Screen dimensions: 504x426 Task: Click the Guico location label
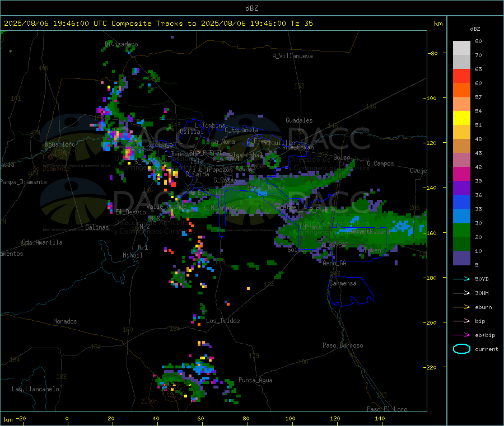click(x=342, y=157)
